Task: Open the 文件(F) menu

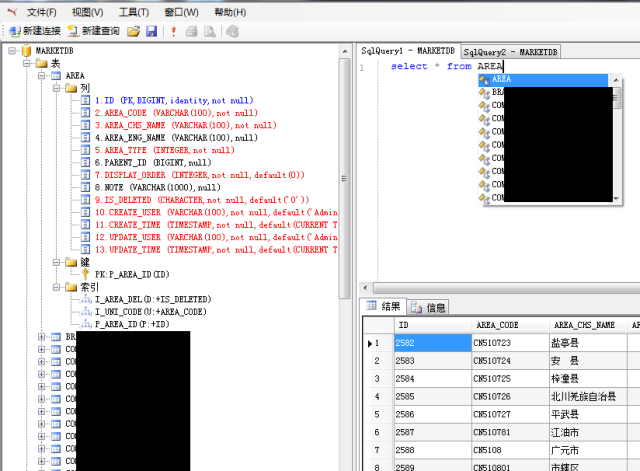Action: tap(41, 12)
